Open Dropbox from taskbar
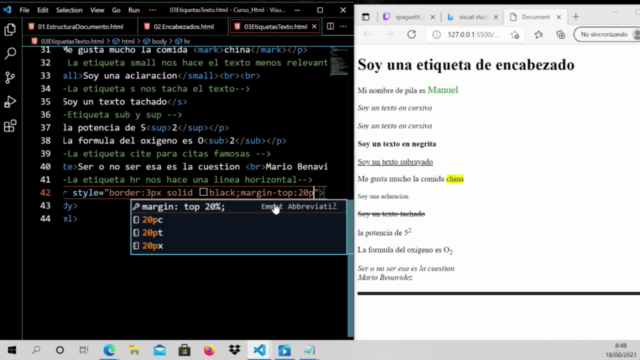 point(234,350)
